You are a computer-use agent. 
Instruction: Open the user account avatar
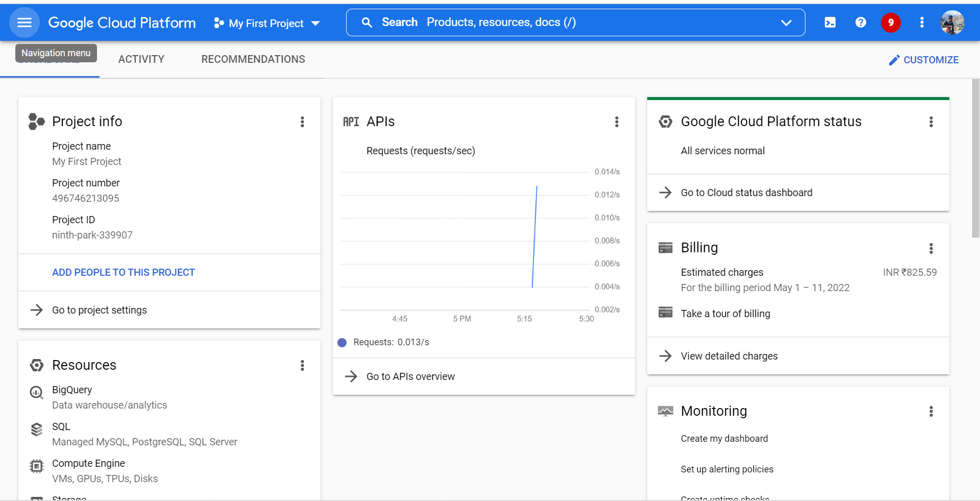click(x=952, y=22)
